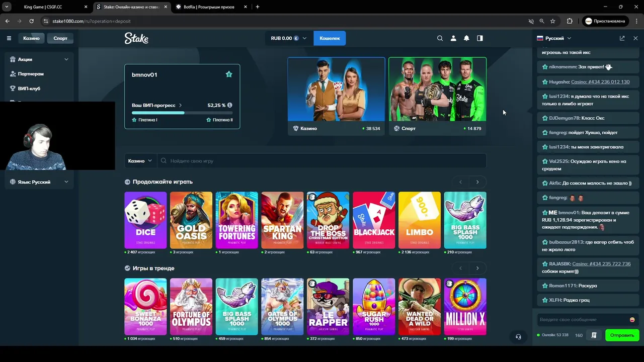Open Казино search category dropdown
The width and height of the screenshot is (644, 362).
140,161
